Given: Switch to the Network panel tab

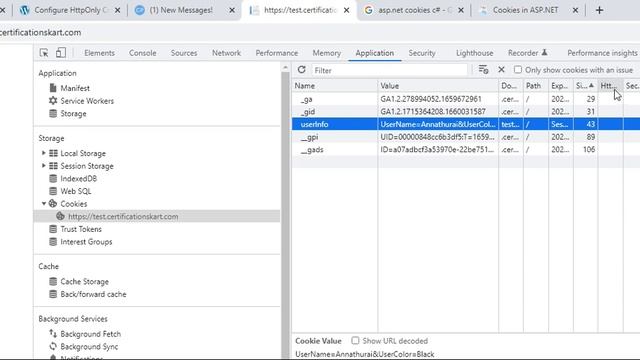Looking at the screenshot, I should click(x=226, y=53).
